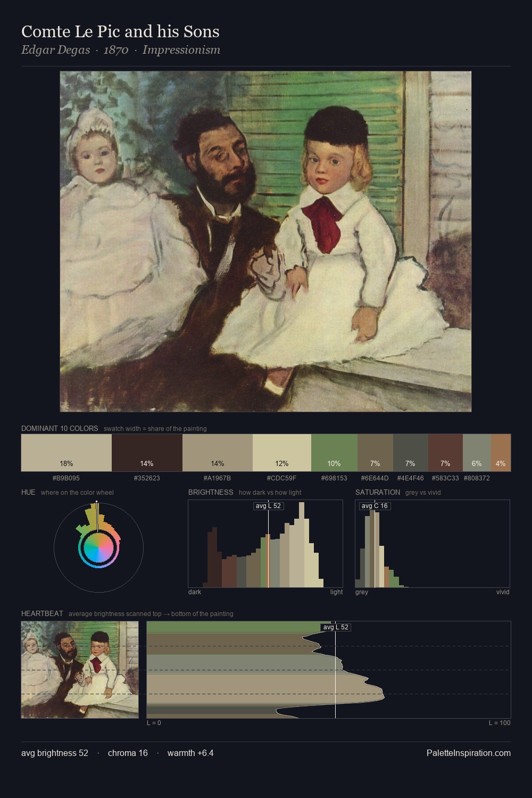The image size is (532, 798).
Task: Open PaletteInspiration.com link
Action: pos(469,753)
